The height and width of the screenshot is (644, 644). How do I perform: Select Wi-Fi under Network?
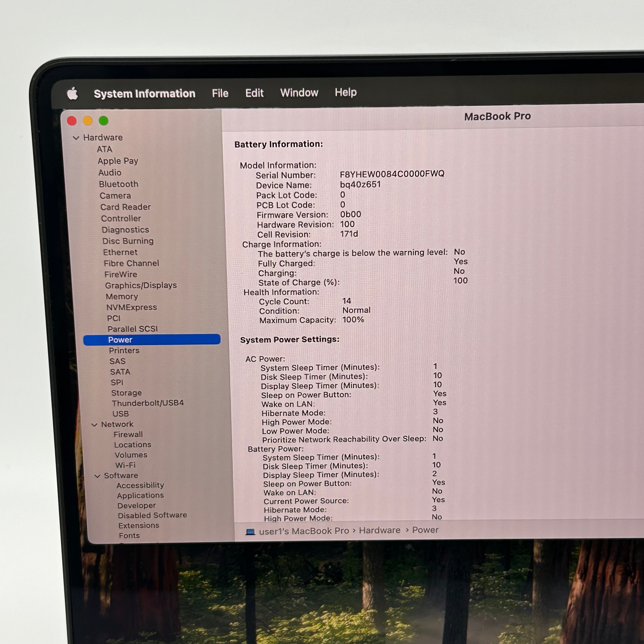pos(125,465)
